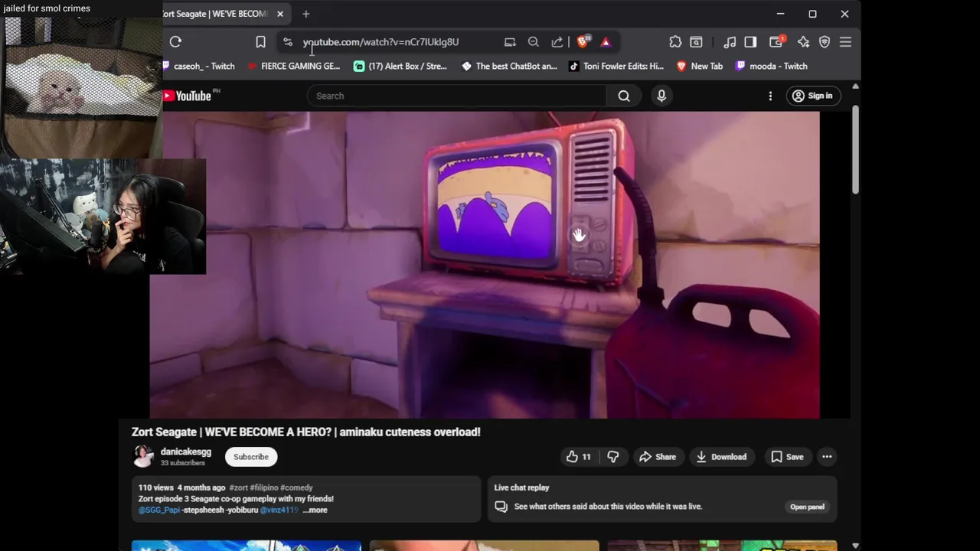Click the share icon in address bar
The width and height of the screenshot is (980, 551).
click(557, 42)
